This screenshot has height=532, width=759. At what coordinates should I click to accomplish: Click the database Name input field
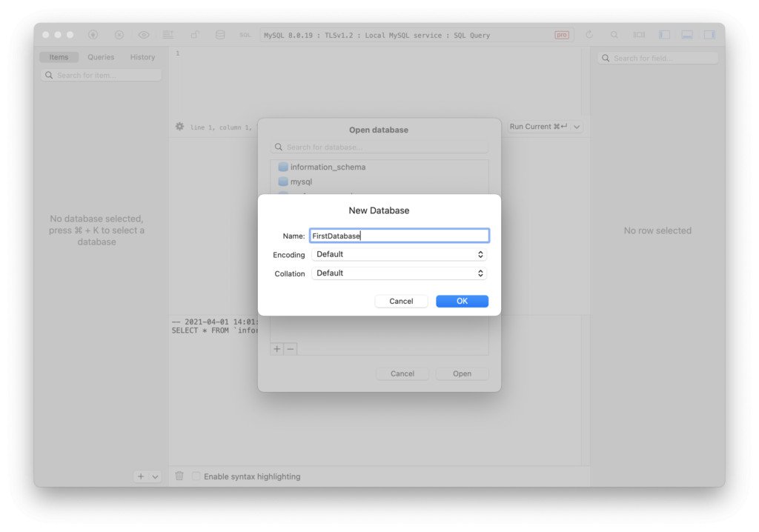click(x=400, y=235)
